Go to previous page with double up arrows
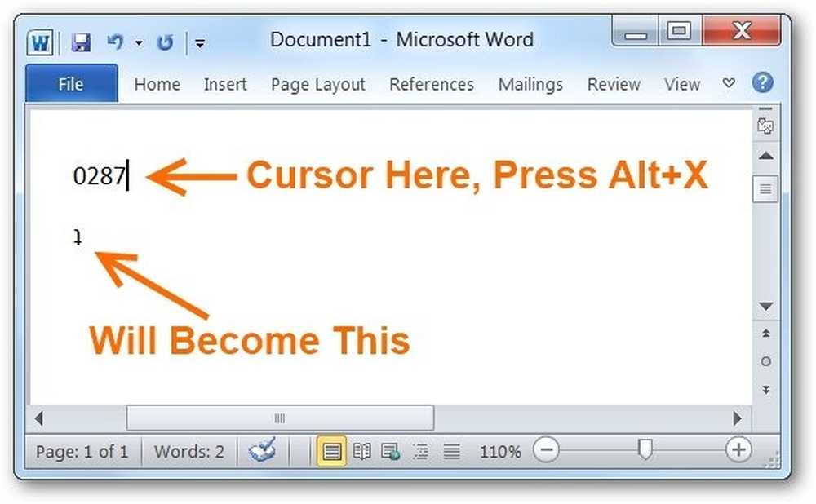This screenshot has width=816, height=504. 765,334
